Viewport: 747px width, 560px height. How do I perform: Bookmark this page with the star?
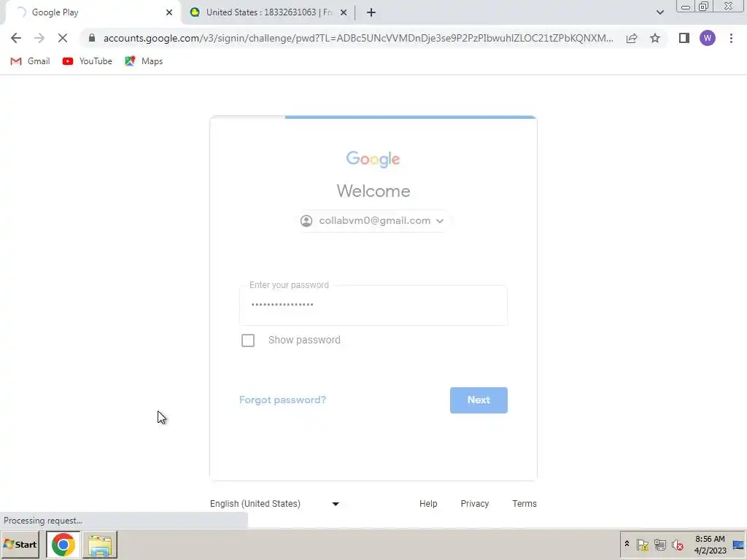coord(655,38)
